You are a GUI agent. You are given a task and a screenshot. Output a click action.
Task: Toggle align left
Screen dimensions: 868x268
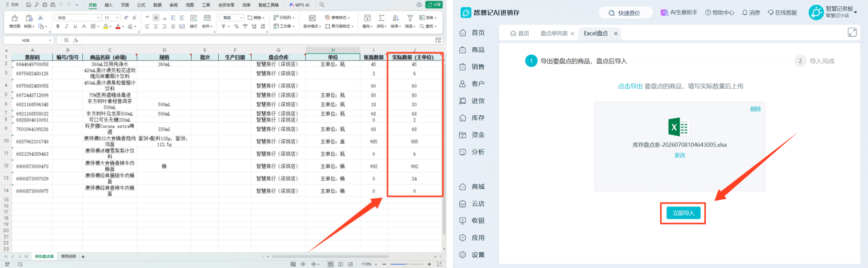[147, 26]
